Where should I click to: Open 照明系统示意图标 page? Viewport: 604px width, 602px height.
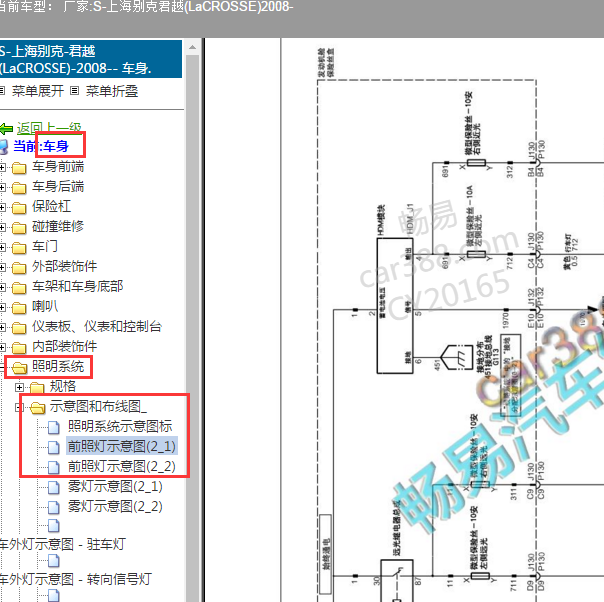(x=120, y=426)
